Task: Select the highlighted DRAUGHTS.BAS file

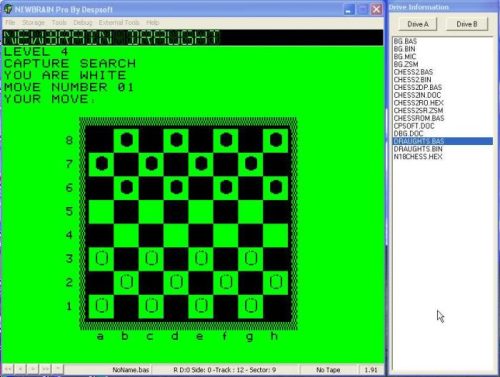Action: click(x=443, y=141)
